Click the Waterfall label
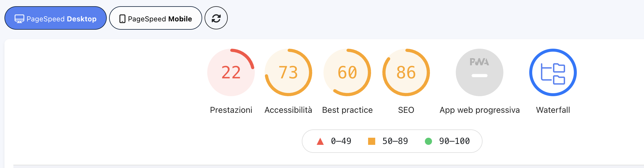The height and width of the screenshot is (168, 644). click(553, 110)
